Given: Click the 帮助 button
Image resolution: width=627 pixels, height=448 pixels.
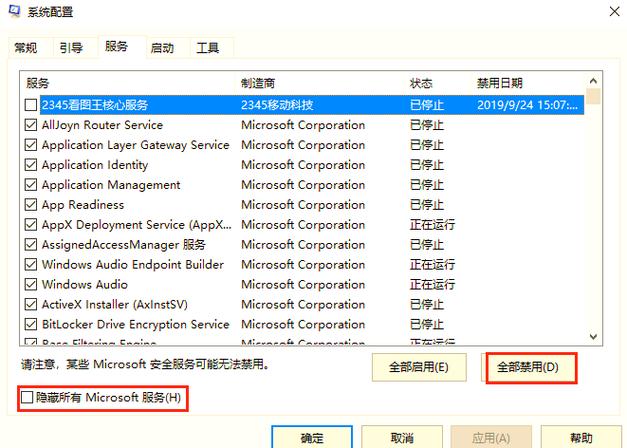Looking at the screenshot, I should [x=581, y=438].
